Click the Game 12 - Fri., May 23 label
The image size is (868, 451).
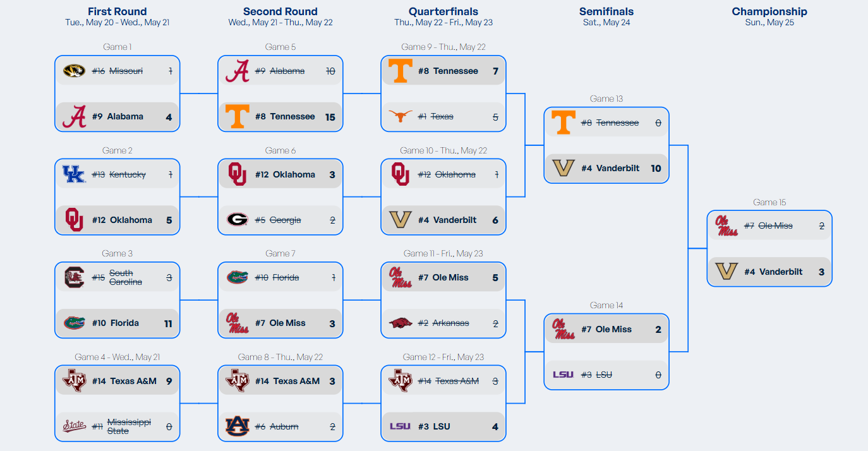coord(443,357)
